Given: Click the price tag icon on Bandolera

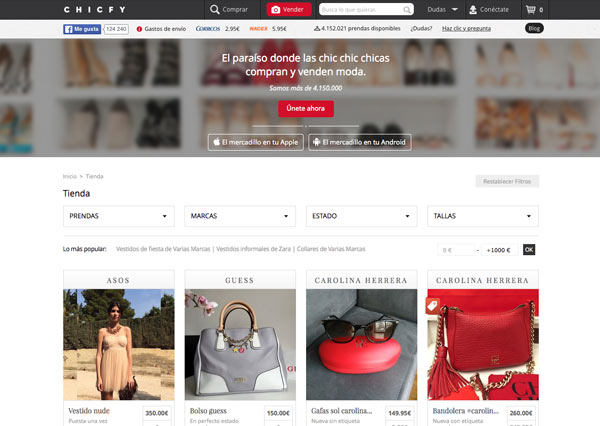Looking at the screenshot, I should (x=432, y=306).
